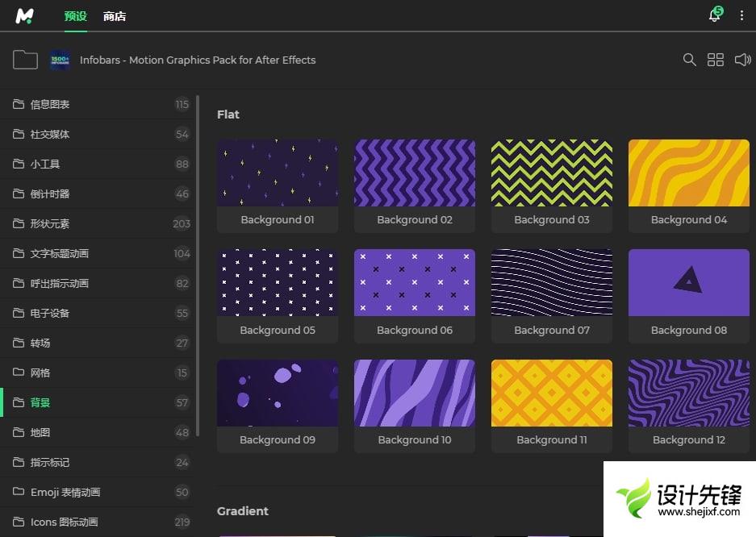Viewport: 756px width, 537px height.
Task: Click the Motion Bro logo icon
Action: (x=25, y=15)
